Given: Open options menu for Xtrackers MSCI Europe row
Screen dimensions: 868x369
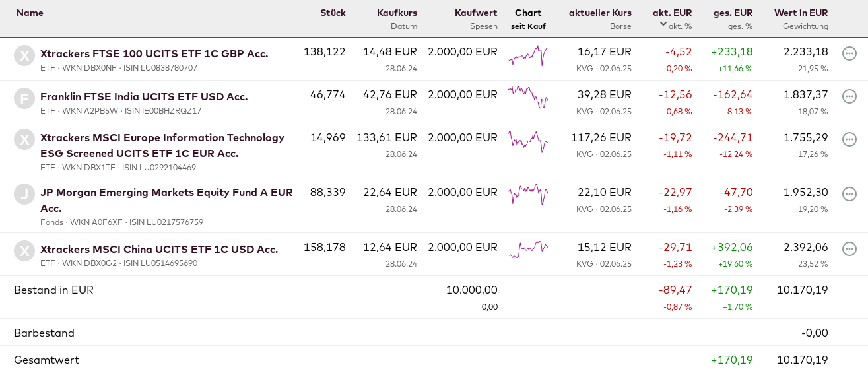Looking at the screenshot, I should [850, 139].
